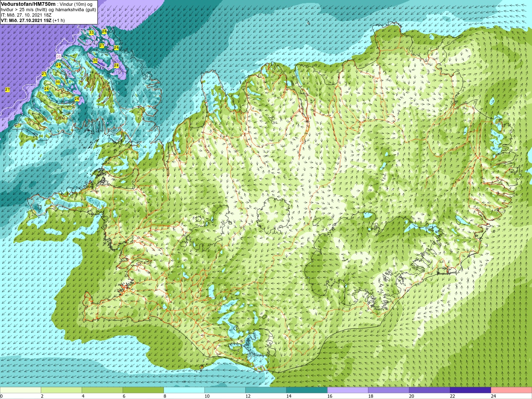Click the yellow 27 label over open sea

tap(7, 89)
